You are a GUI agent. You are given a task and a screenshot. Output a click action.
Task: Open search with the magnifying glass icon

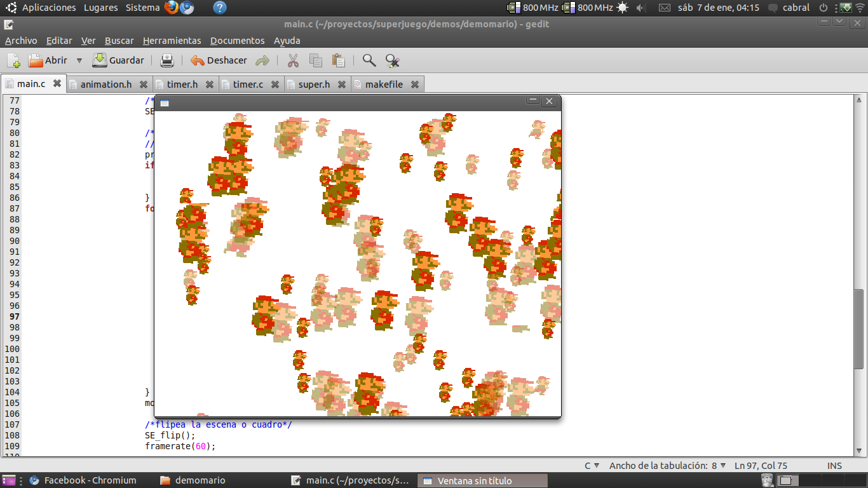tap(369, 60)
